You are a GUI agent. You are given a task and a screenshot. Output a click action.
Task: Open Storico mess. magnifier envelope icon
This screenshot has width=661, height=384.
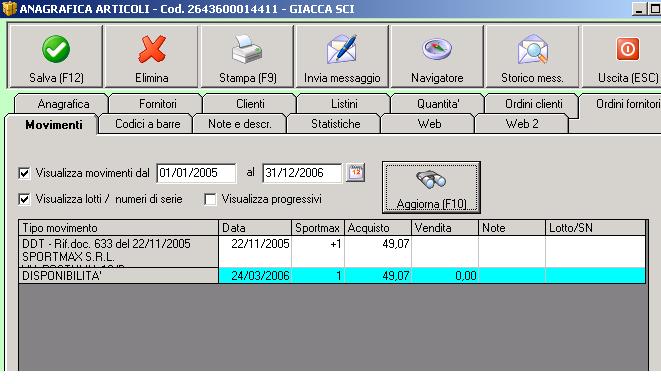pyautogui.click(x=532, y=49)
